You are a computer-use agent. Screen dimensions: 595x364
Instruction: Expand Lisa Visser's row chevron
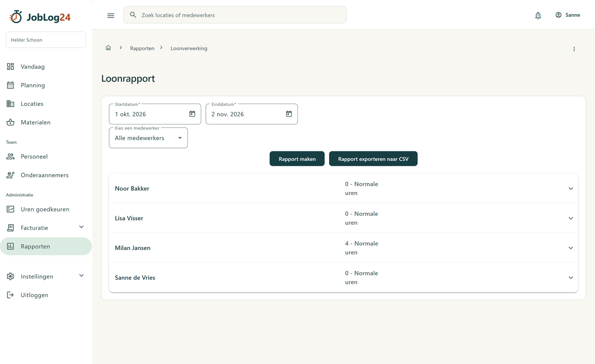[571, 218]
